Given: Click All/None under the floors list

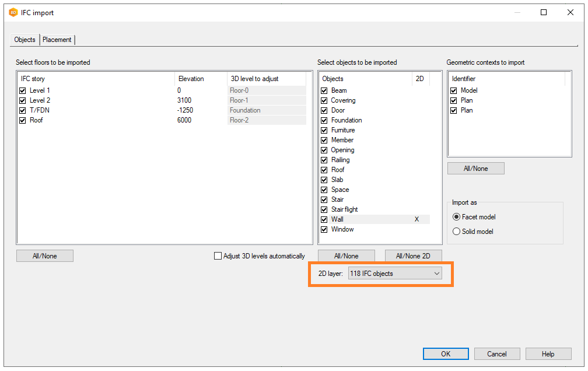Looking at the screenshot, I should (45, 256).
